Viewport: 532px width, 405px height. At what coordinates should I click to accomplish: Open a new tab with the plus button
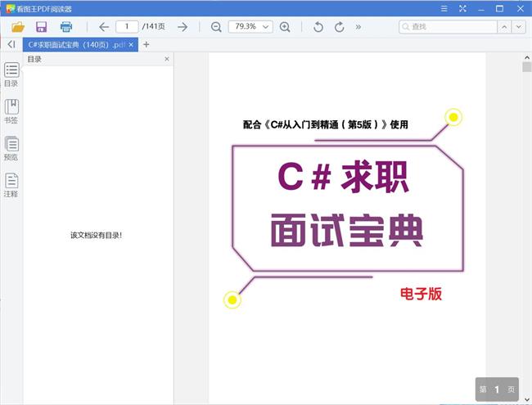coord(147,44)
